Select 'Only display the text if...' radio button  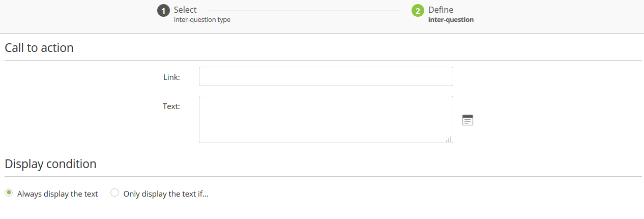(x=115, y=193)
